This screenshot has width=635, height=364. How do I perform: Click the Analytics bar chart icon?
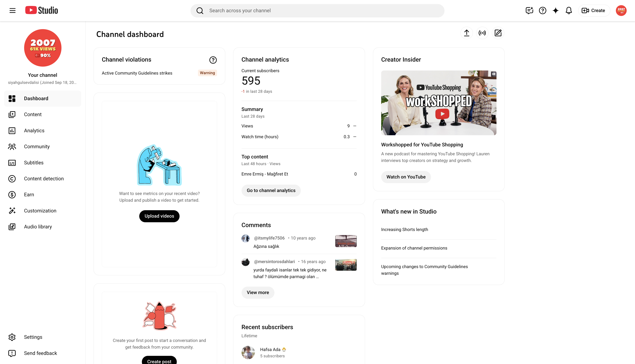pos(12,130)
